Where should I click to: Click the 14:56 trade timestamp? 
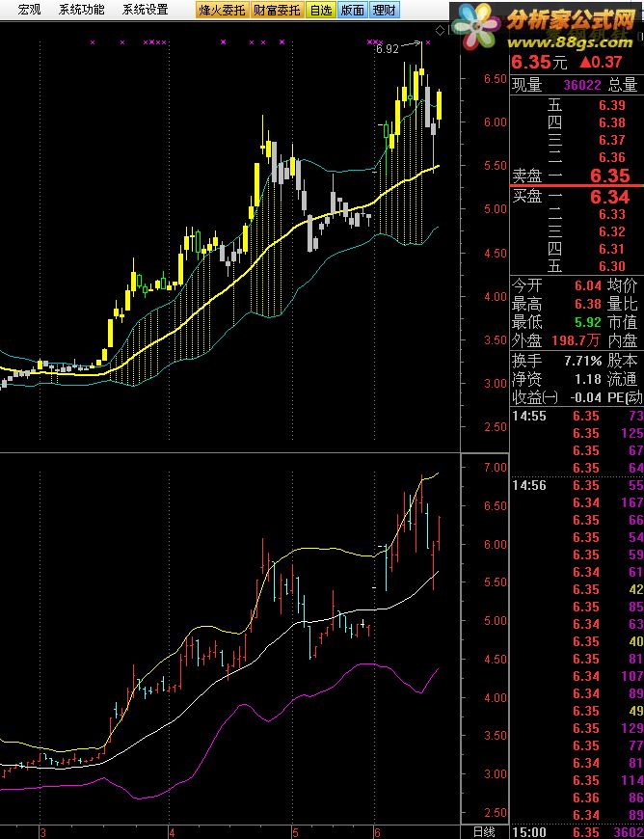tap(529, 485)
